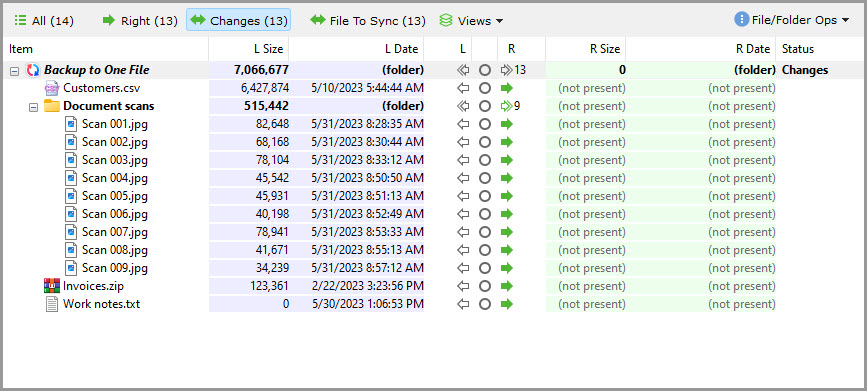Set all root items to skip
Screen dimensions: 867x391
coord(485,70)
